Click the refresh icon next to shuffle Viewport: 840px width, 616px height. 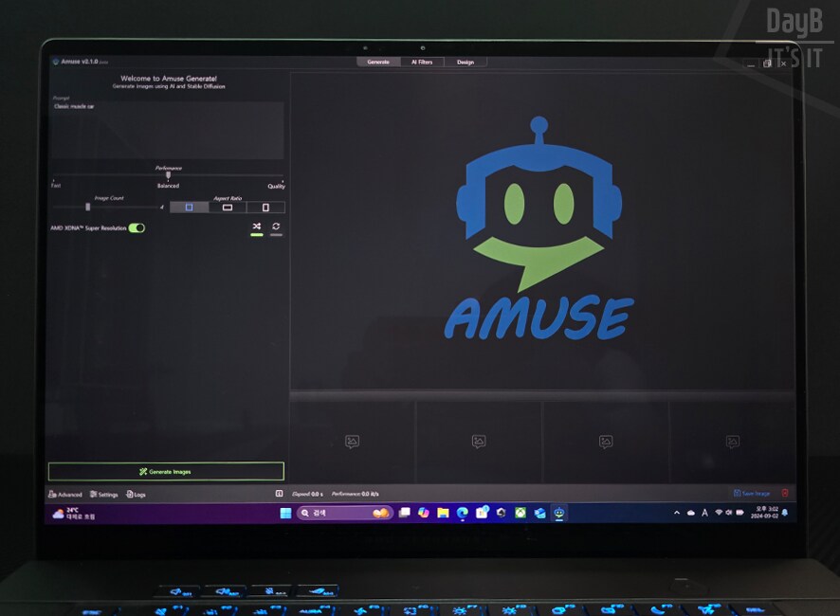tap(276, 226)
